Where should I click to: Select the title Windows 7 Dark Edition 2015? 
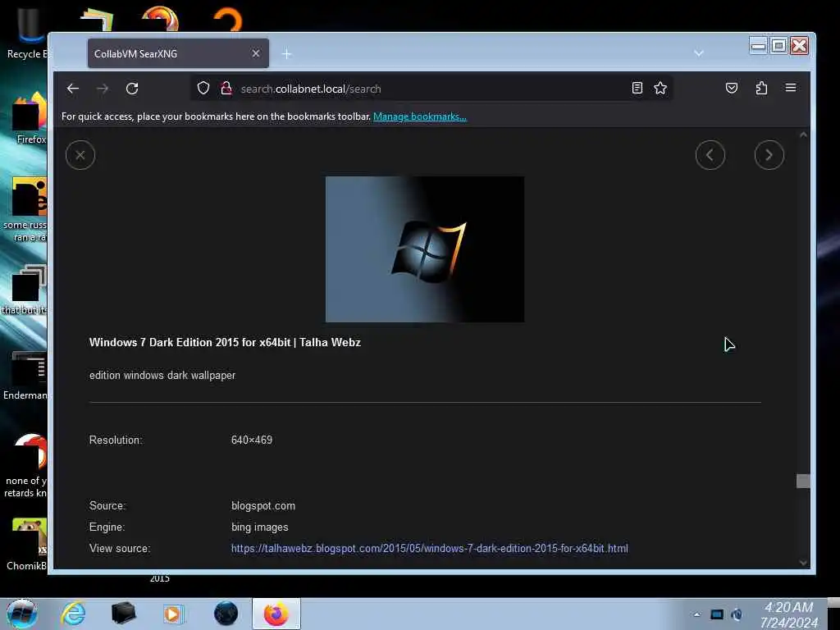(x=225, y=342)
